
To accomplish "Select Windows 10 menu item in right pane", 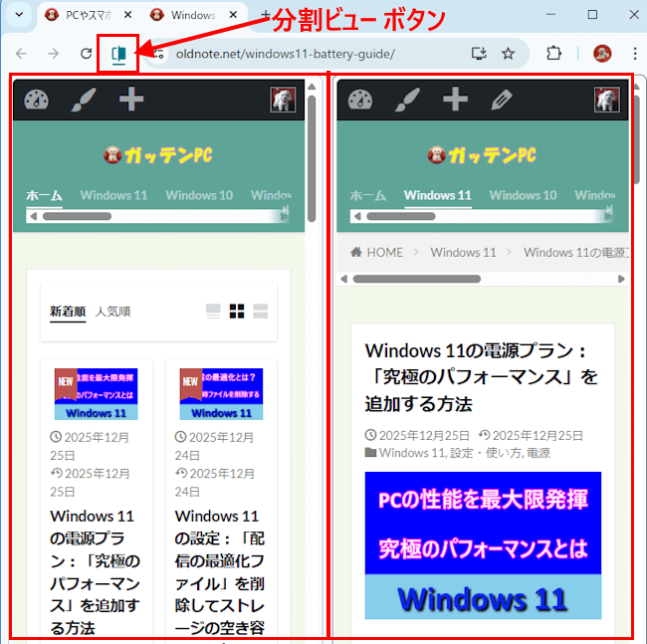I will tap(524, 195).
